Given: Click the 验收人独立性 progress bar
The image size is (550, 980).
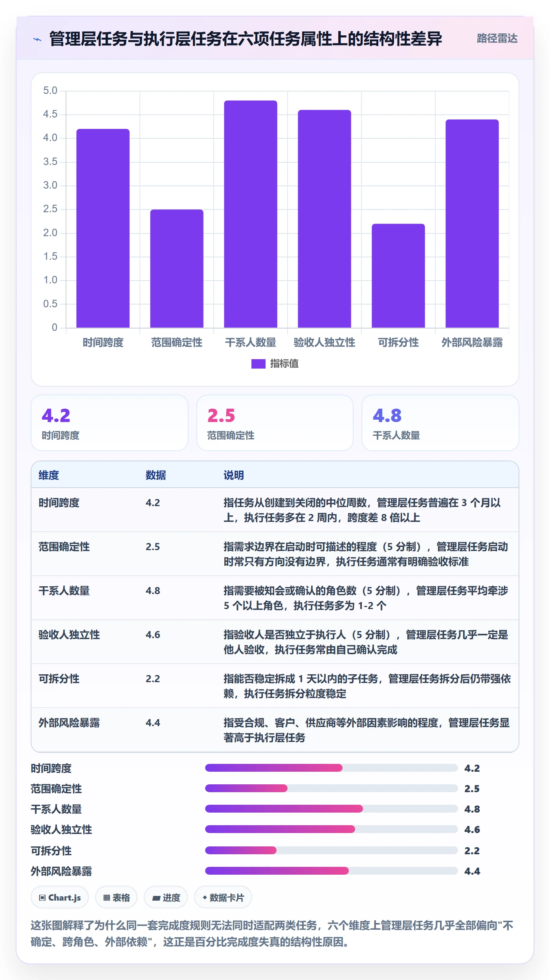Looking at the screenshot, I should [331, 829].
